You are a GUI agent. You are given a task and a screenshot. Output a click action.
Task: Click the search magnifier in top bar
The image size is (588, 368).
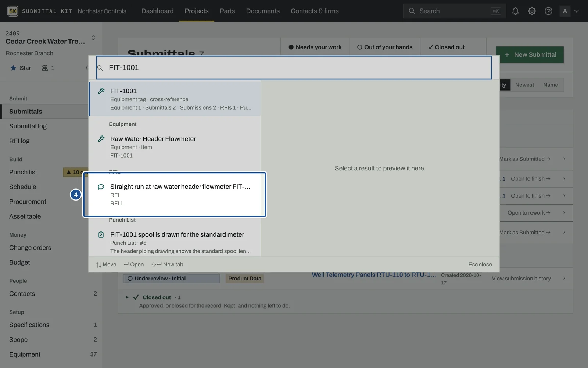tap(412, 11)
